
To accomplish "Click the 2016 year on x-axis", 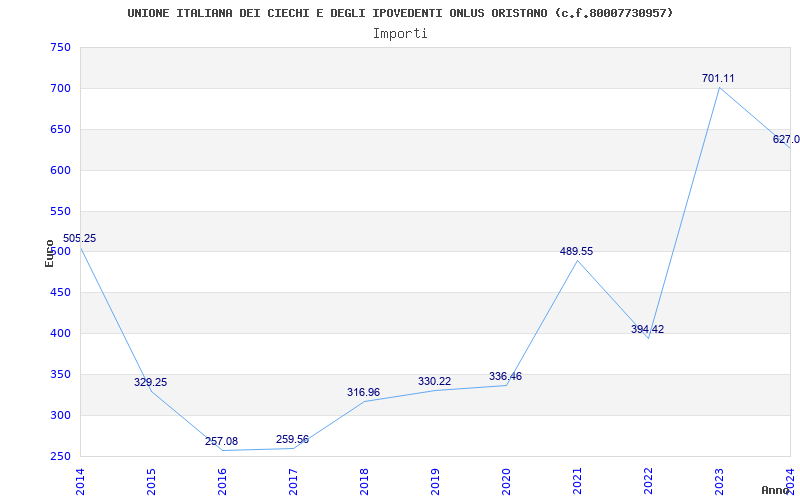I will [x=222, y=480].
